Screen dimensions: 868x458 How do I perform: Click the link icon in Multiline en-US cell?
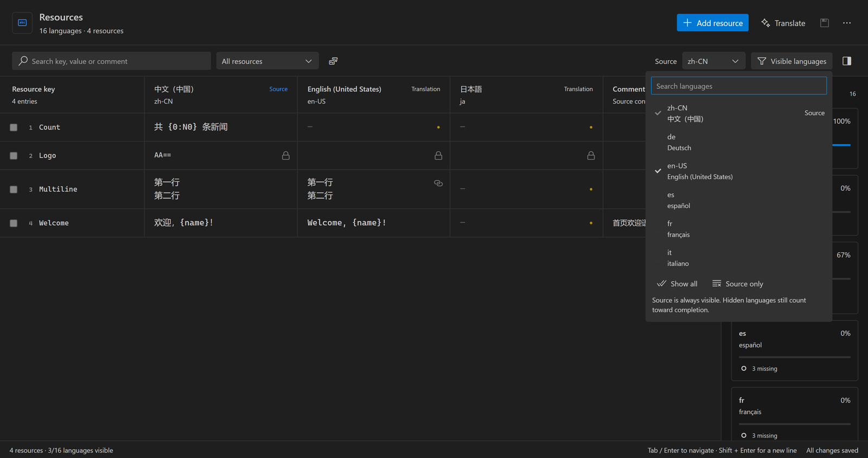pyautogui.click(x=438, y=183)
